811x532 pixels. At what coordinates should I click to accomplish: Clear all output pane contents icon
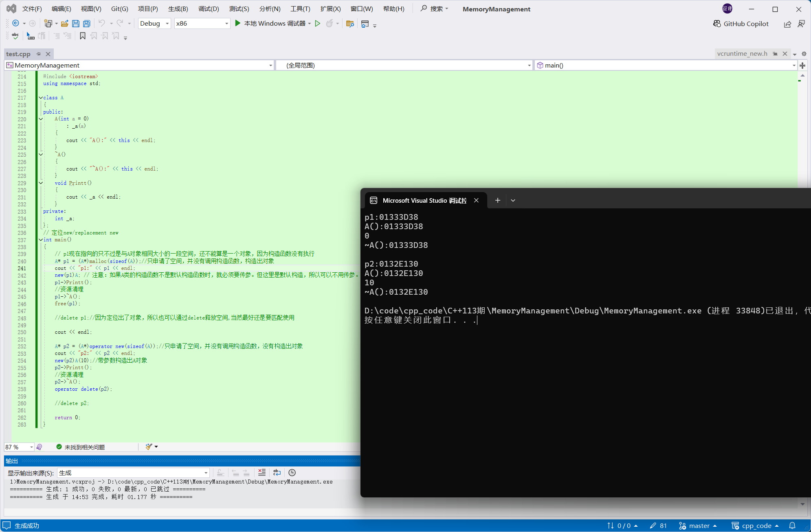point(262,473)
